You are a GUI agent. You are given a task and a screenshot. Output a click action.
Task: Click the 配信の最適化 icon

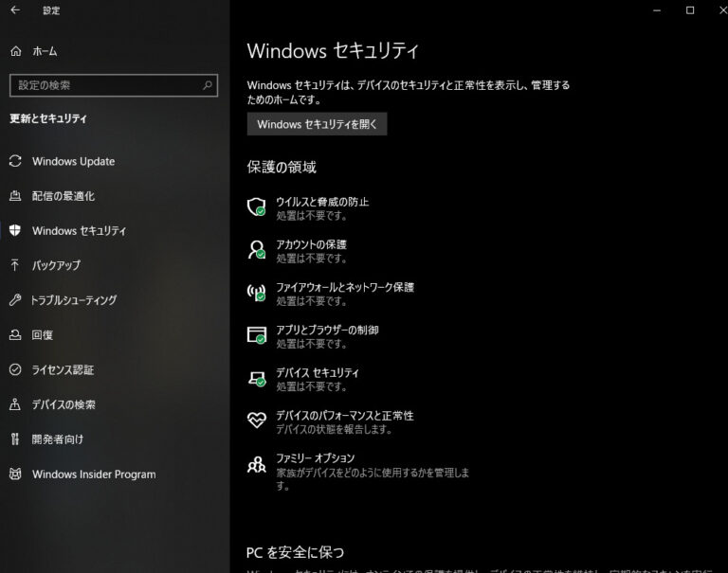click(15, 196)
